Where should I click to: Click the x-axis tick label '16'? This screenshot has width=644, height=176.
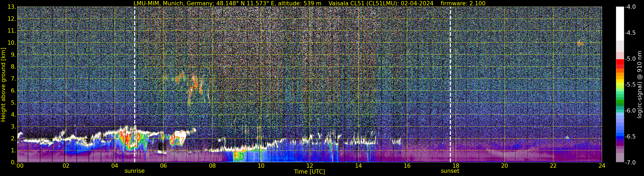click(x=407, y=166)
